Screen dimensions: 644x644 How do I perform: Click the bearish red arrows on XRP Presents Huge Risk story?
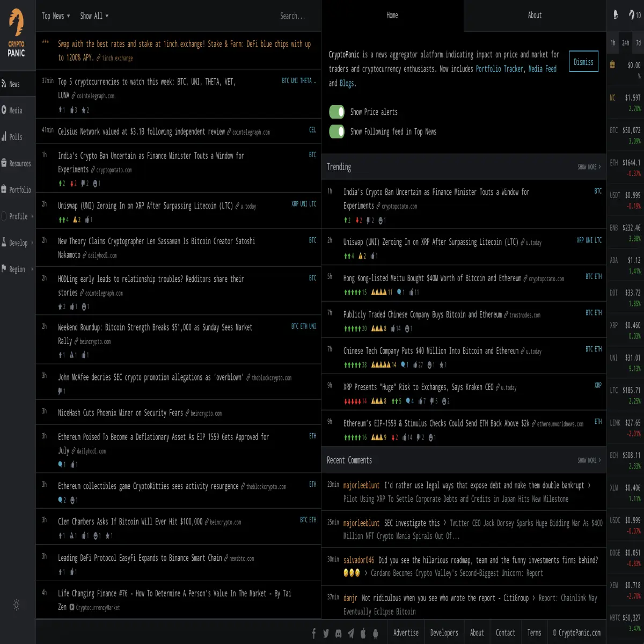[355, 401]
